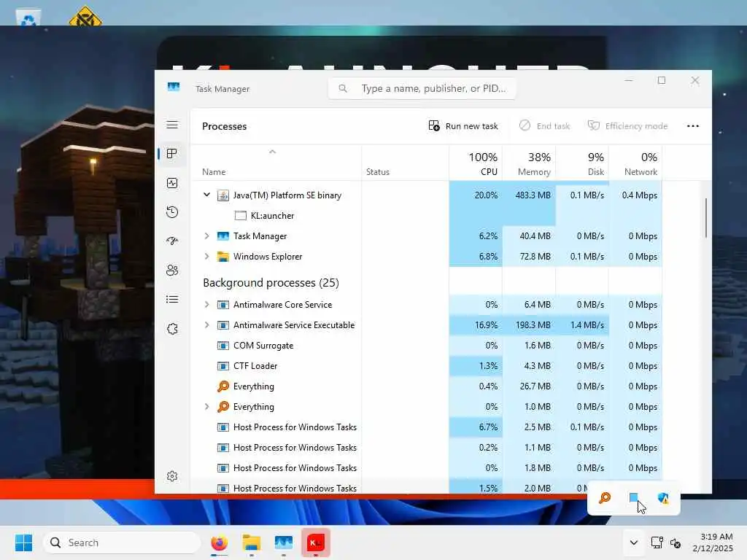Click the KL:auncher window icon
747x560 pixels.
click(241, 216)
